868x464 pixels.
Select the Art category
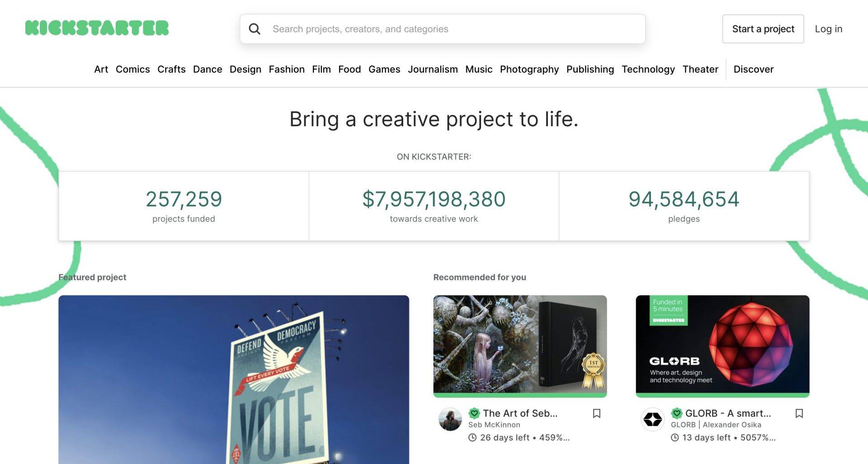[x=101, y=69]
